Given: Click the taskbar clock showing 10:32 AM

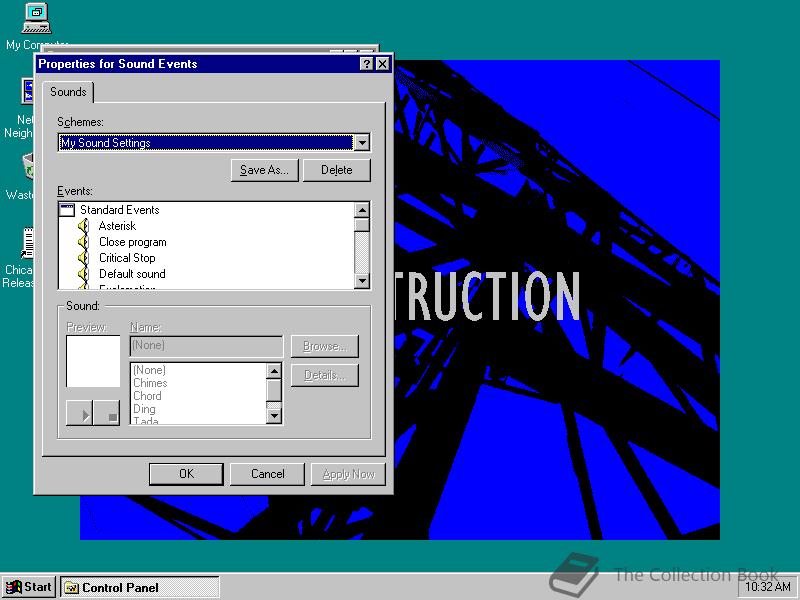Looking at the screenshot, I should [x=768, y=587].
